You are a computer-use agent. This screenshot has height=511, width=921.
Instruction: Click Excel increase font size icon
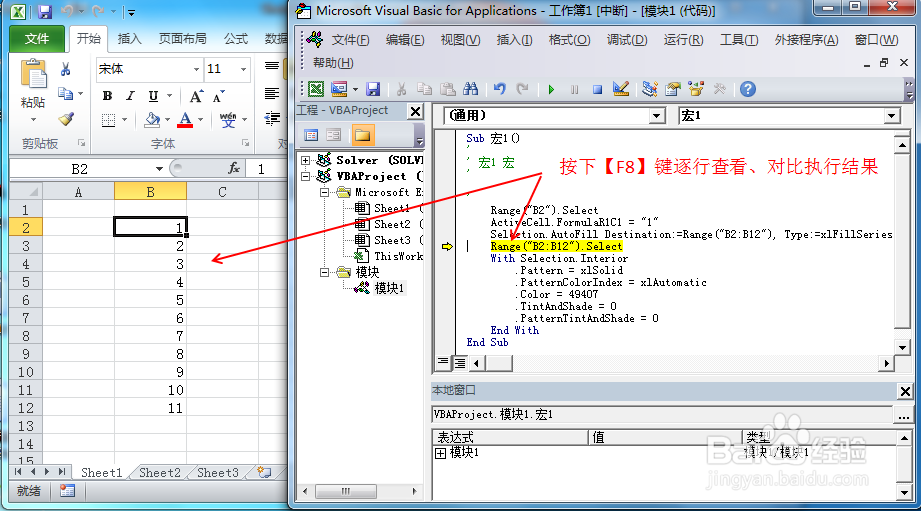click(x=196, y=96)
